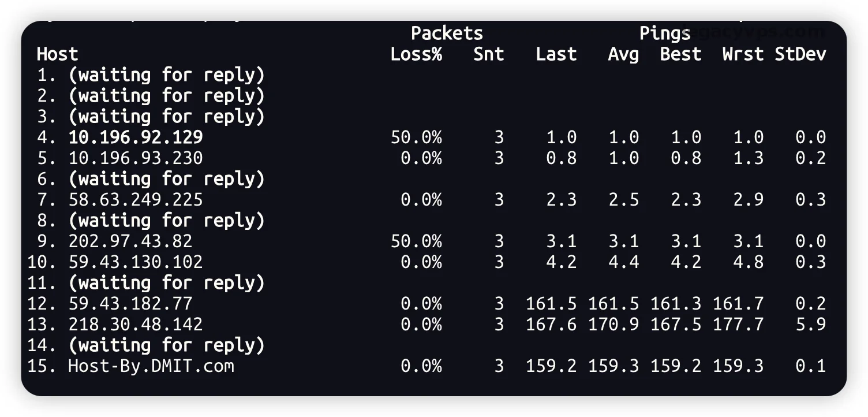868x417 pixels.
Task: Click hop 10 address 59.43.130.102
Action: (x=136, y=262)
